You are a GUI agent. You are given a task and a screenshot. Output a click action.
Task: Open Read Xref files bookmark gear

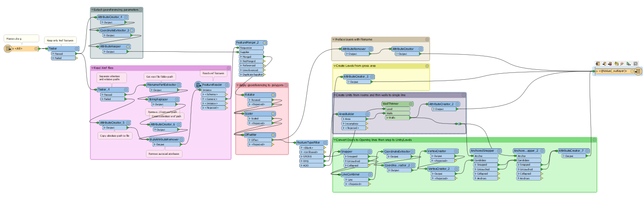point(228,68)
